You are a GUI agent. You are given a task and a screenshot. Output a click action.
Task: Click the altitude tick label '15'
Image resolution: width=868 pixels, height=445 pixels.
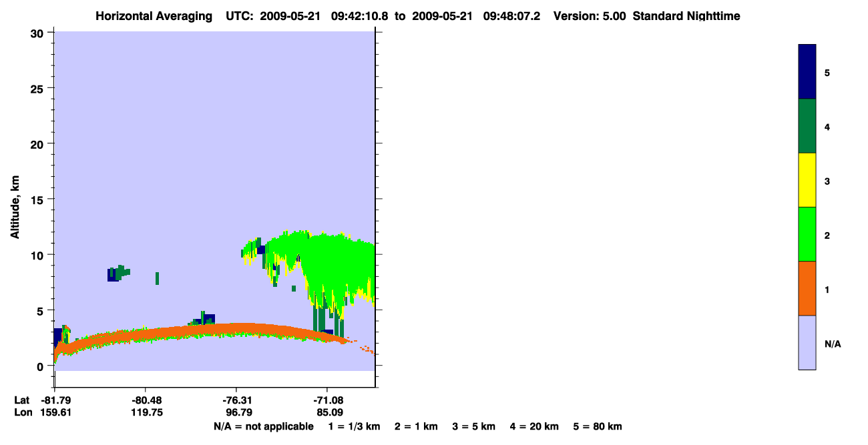37,199
